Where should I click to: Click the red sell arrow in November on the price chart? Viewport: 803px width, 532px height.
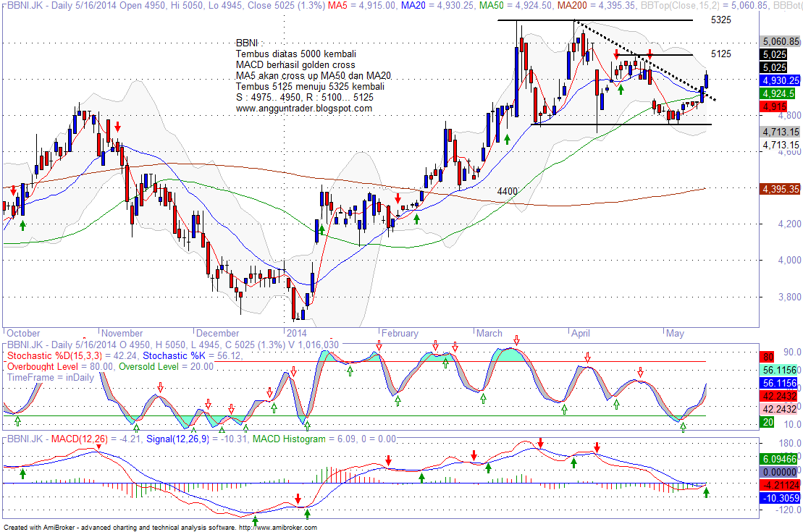tap(118, 127)
